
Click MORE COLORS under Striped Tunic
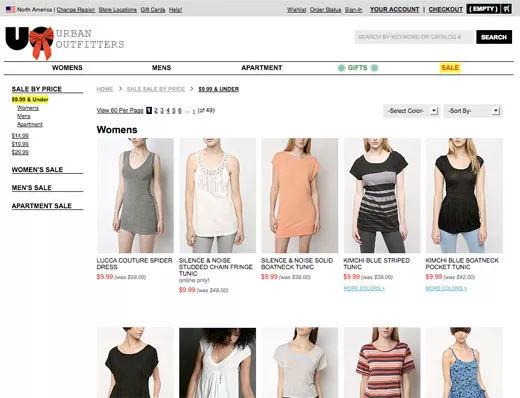[x=364, y=288]
